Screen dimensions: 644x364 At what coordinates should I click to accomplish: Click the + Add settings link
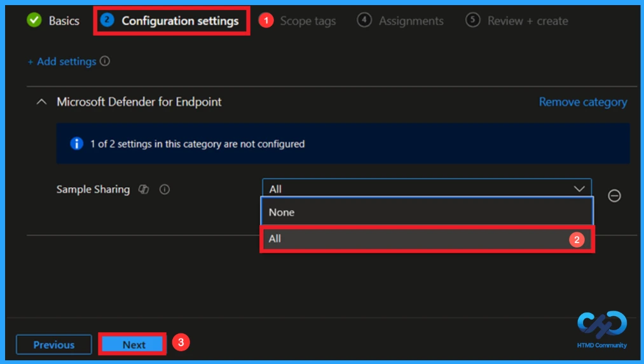click(x=62, y=62)
